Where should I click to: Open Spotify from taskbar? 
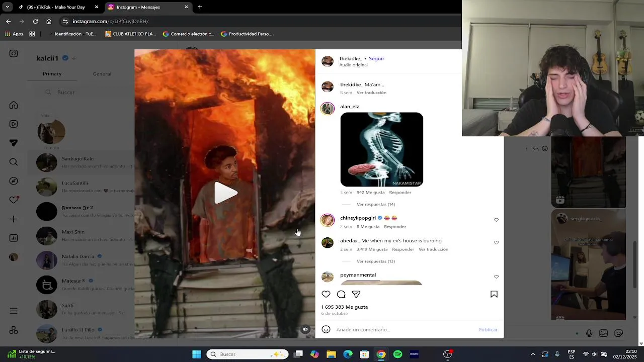[397, 354]
